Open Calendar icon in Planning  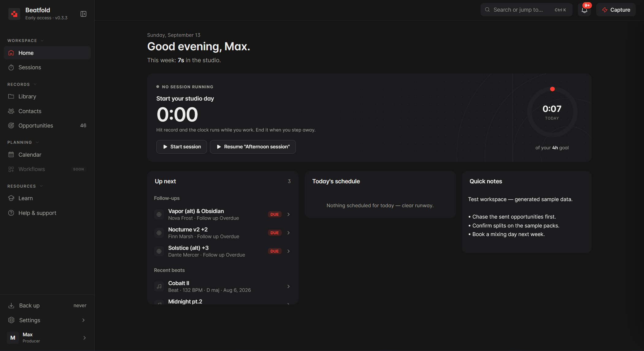click(11, 155)
